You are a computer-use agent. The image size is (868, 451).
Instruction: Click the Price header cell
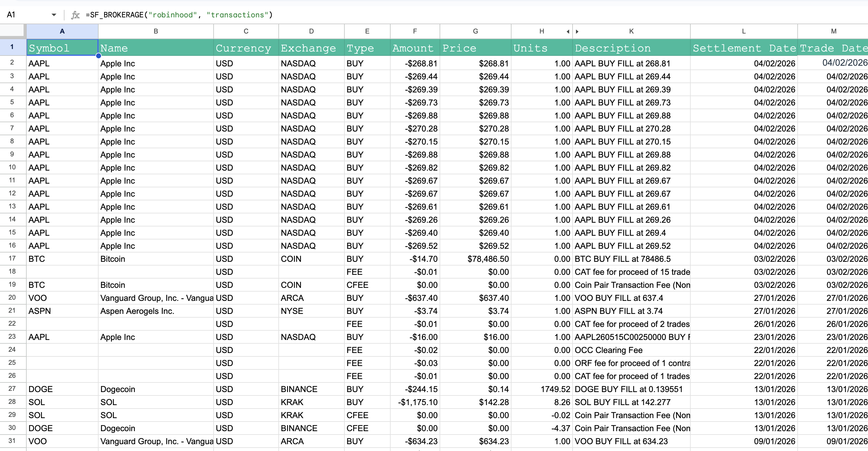476,48
